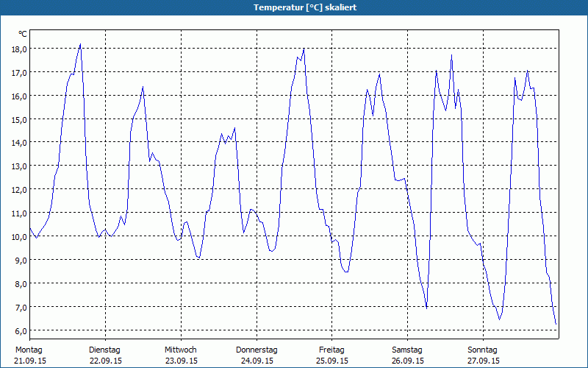Click the 17,0 axis value

point(19,72)
